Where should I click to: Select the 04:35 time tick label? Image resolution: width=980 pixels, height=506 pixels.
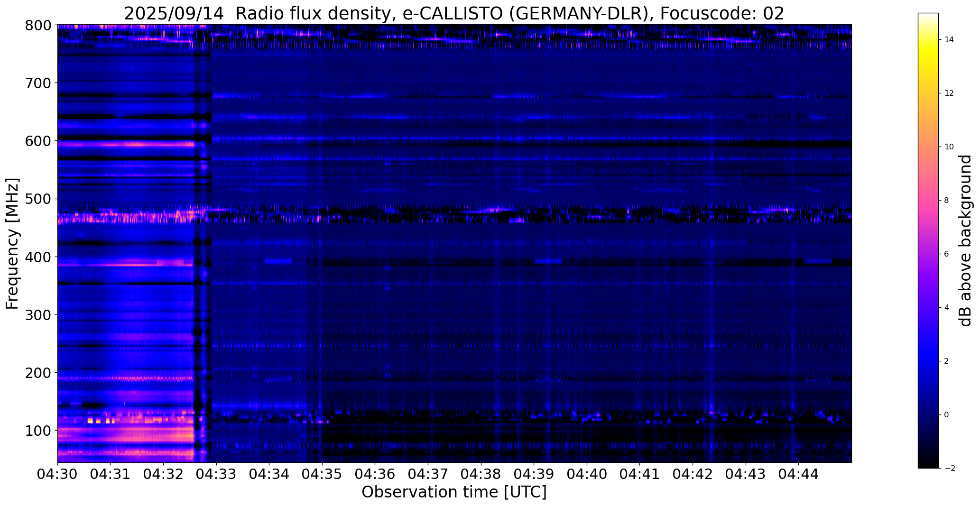[x=322, y=474]
